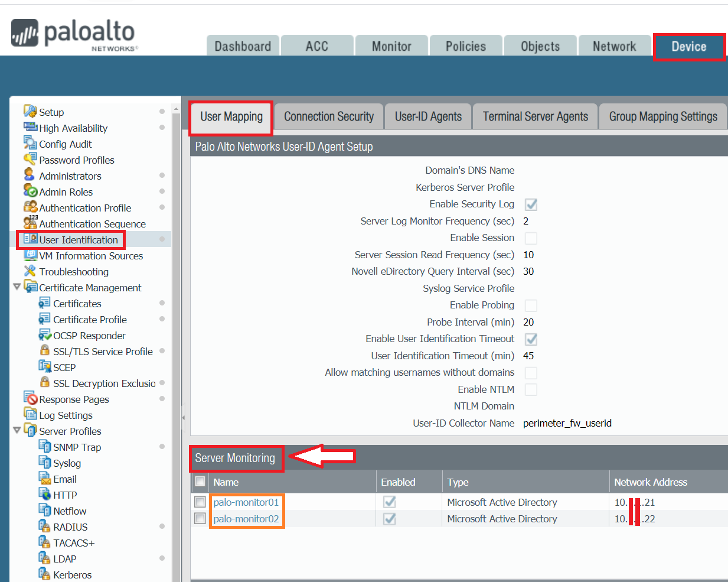Click the Setup icon in sidebar
Image resolution: width=728 pixels, height=582 pixels.
(30, 111)
